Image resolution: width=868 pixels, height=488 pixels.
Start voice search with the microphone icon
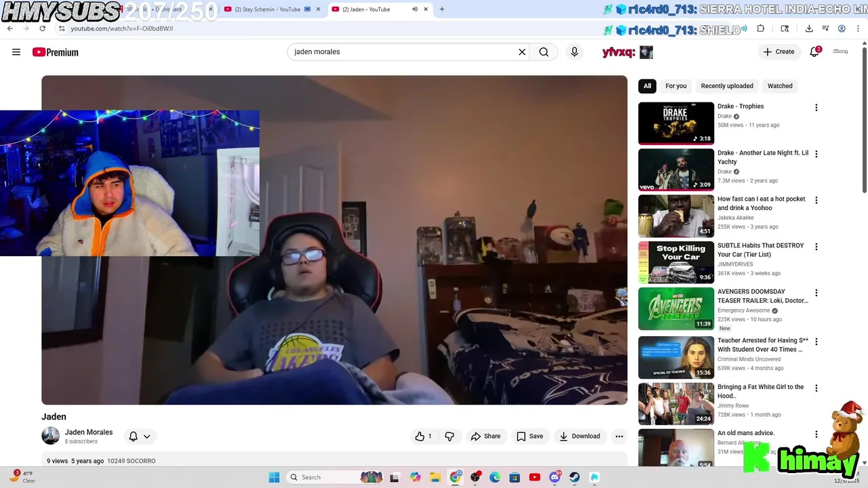coord(574,52)
